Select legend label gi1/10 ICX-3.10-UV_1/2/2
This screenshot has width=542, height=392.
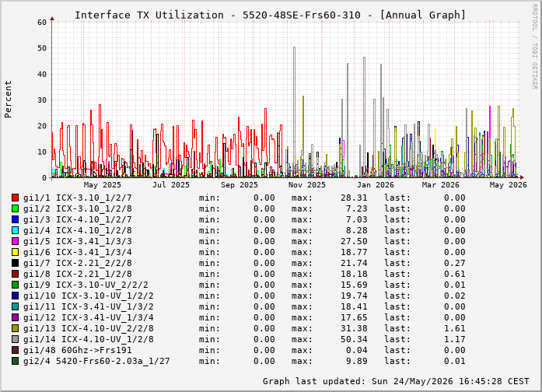89,296
